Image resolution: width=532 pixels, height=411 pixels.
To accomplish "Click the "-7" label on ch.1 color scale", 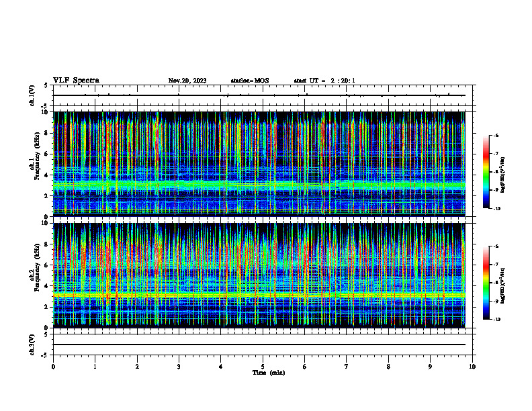I will (496, 154).
